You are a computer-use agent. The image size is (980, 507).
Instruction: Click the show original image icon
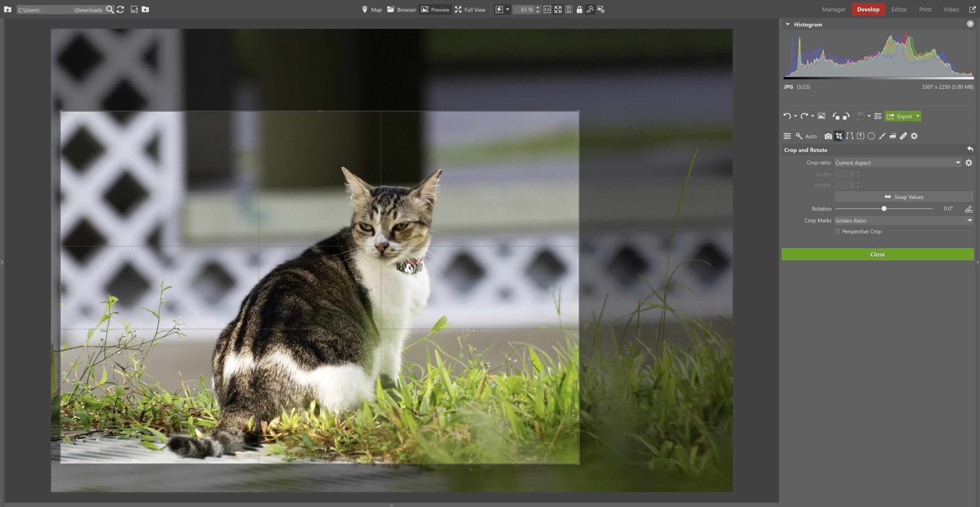click(x=821, y=116)
